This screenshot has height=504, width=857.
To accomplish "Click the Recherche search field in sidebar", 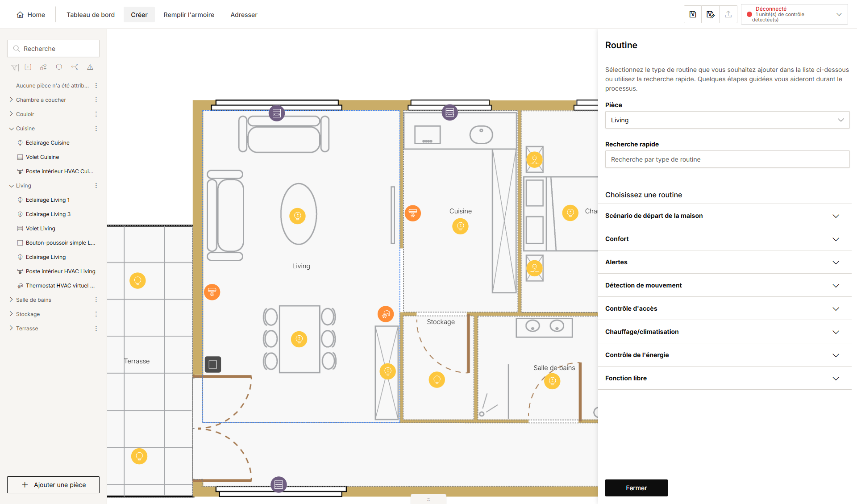I will (53, 48).
